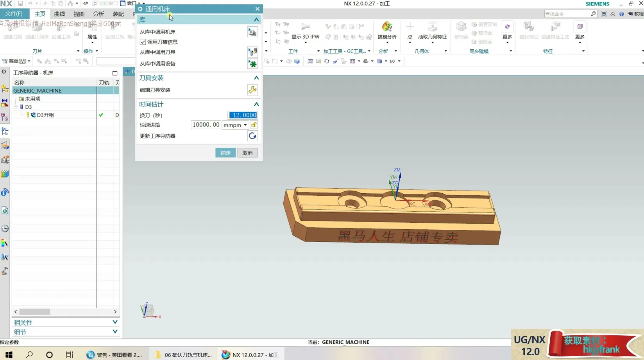Open the draft analysis (拔模分析) tool
The width and height of the screenshot is (644, 360).
coord(387,31)
